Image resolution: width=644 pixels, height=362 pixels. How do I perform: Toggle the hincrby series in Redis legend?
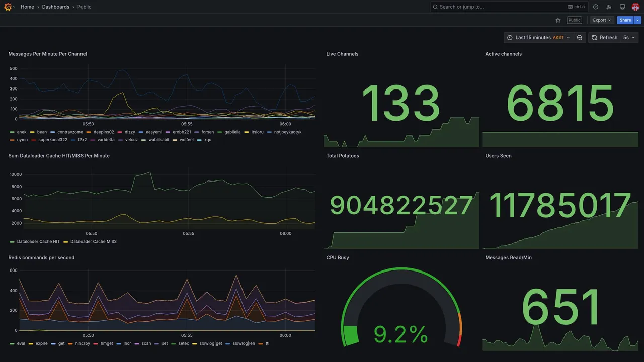[79, 344]
